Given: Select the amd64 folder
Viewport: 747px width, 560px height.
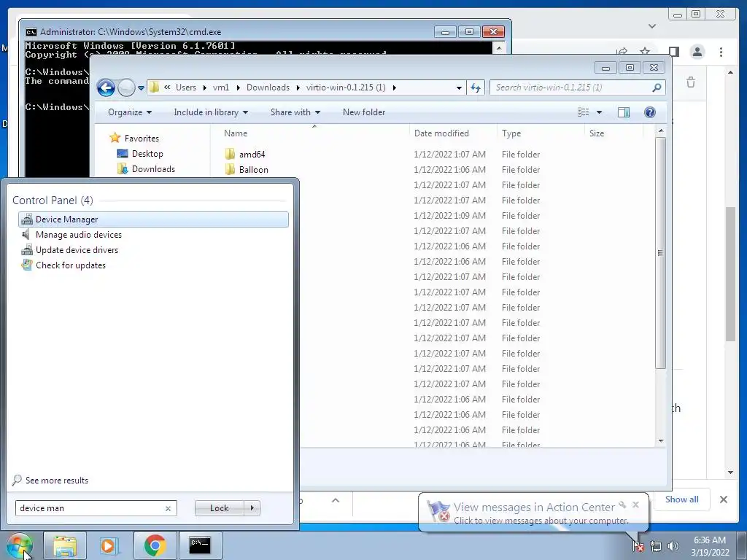Looking at the screenshot, I should tap(245, 155).
